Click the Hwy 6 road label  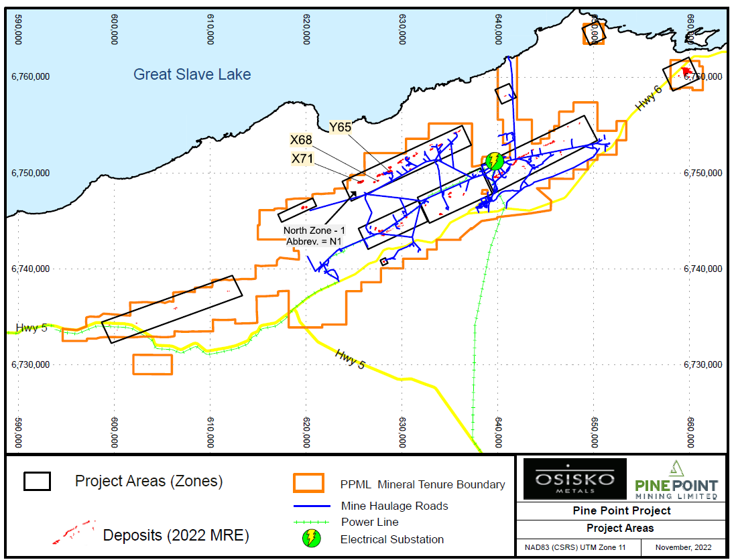coord(649,98)
